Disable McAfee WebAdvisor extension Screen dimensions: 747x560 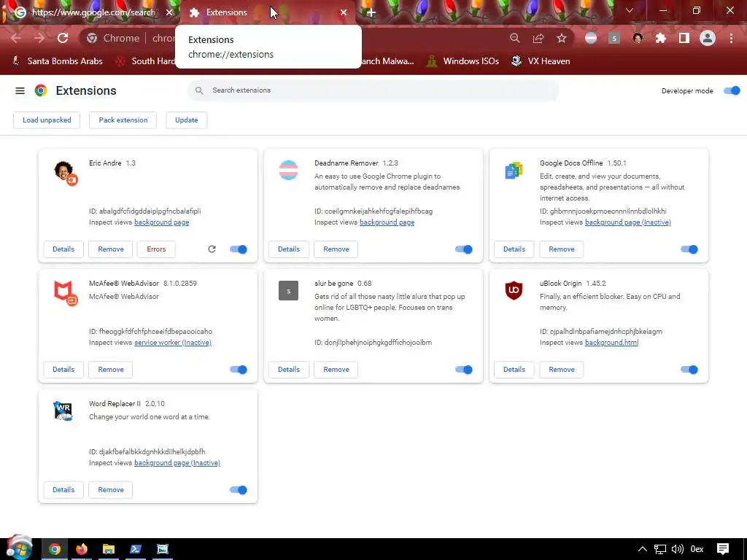pos(239,370)
